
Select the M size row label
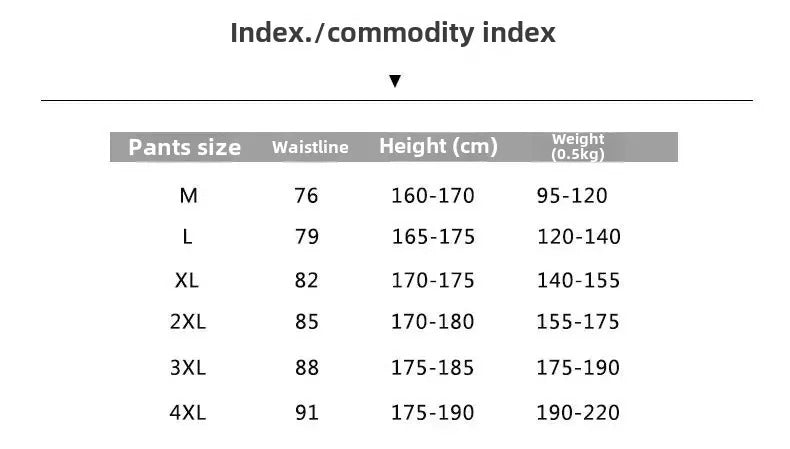[x=188, y=196]
